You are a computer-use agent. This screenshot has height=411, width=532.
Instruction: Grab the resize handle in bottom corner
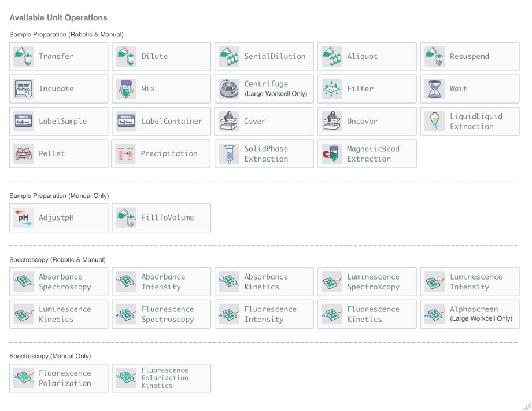[x=527, y=406]
